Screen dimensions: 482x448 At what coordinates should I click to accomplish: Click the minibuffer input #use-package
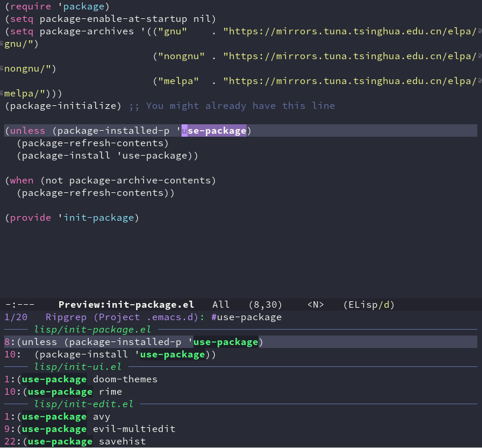click(247, 317)
